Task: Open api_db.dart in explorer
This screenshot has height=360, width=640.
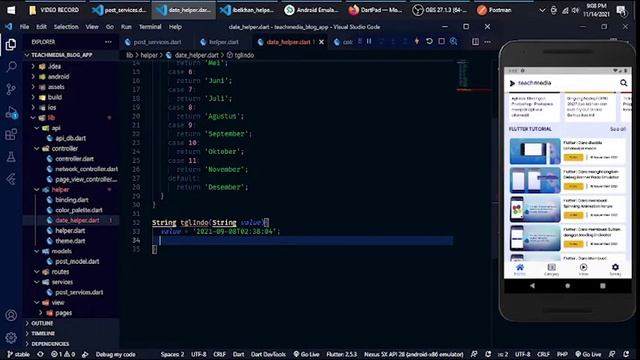Action: 70,138
